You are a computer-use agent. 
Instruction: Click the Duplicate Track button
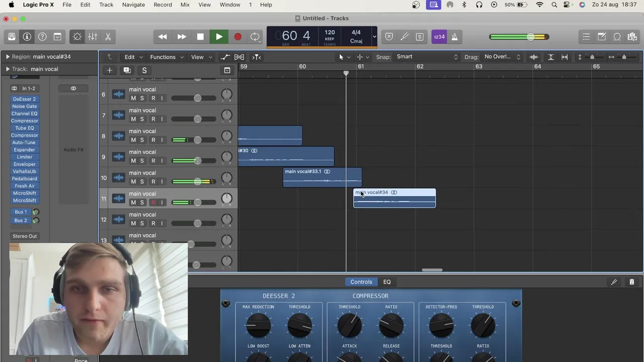127,70
